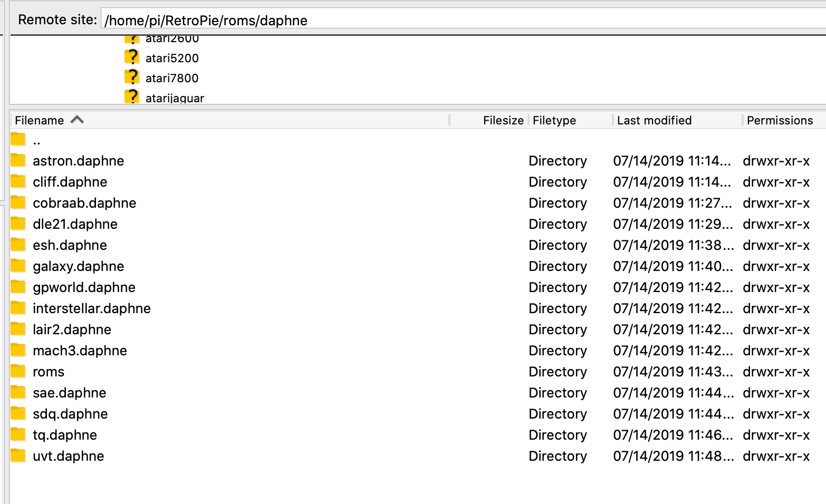Click the Filetype column header
Screen dimensions: 826x504
coord(554,120)
